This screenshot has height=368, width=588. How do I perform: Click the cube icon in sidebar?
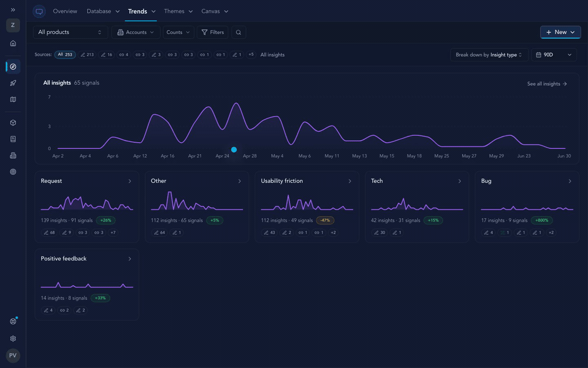[x=13, y=123]
